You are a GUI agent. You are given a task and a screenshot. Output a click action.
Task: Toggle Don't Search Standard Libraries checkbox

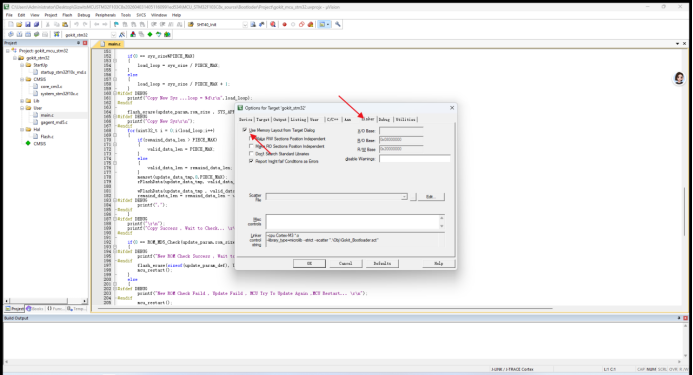point(251,153)
